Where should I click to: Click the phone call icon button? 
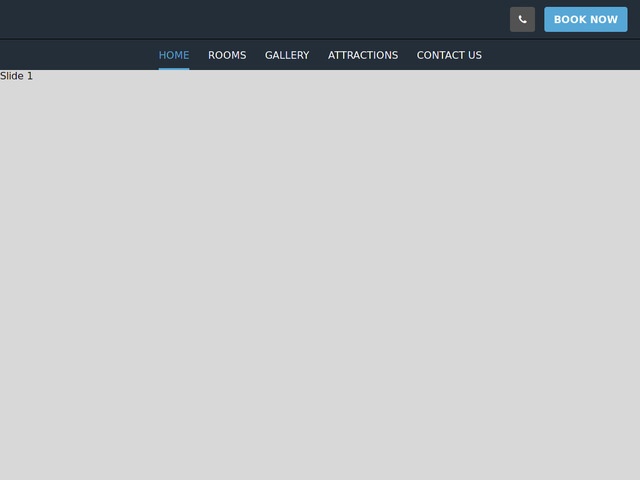tap(522, 19)
